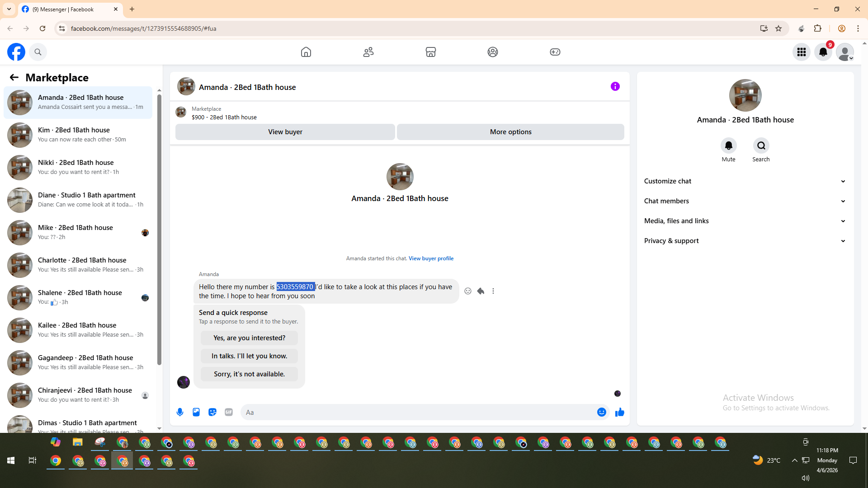Send a thumbs-up like

pos(620,412)
